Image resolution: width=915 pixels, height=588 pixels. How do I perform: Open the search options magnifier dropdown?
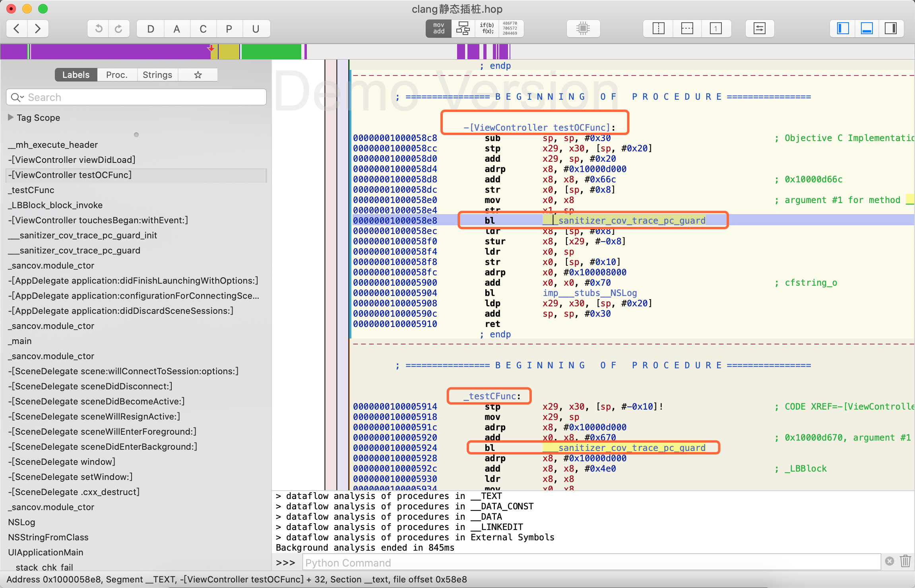click(x=17, y=97)
